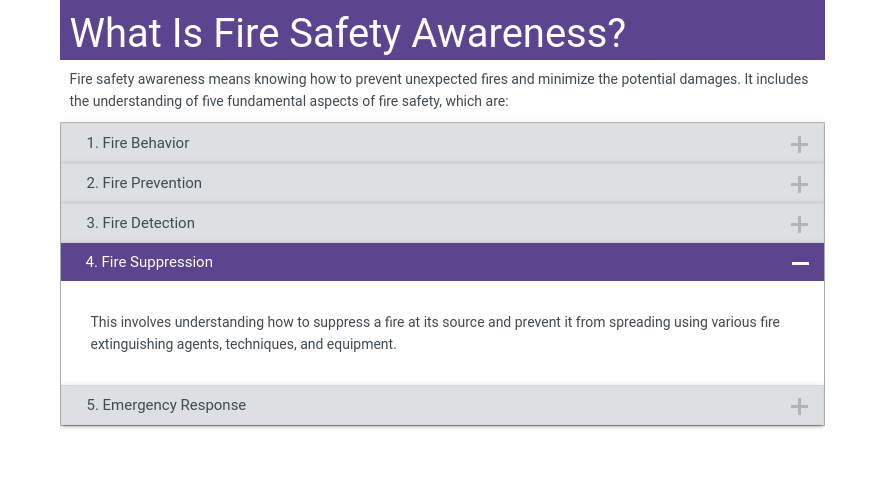Screen dimensions: 884x488
Task: Click the Fire Suppression description text
Action: (435, 333)
